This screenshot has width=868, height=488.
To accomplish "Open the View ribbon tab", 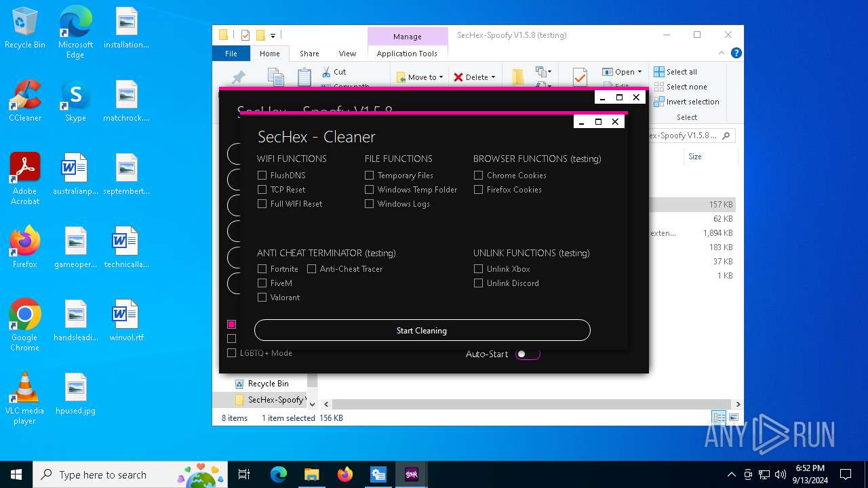I will [x=347, y=54].
